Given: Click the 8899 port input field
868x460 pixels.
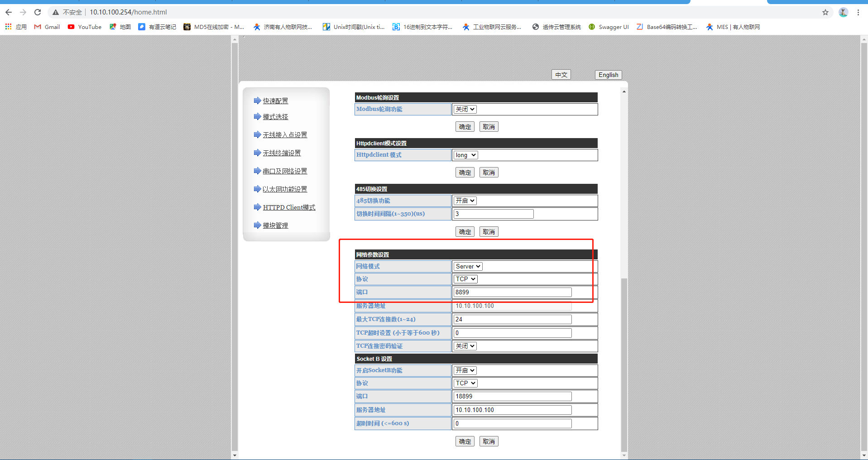Looking at the screenshot, I should [512, 292].
